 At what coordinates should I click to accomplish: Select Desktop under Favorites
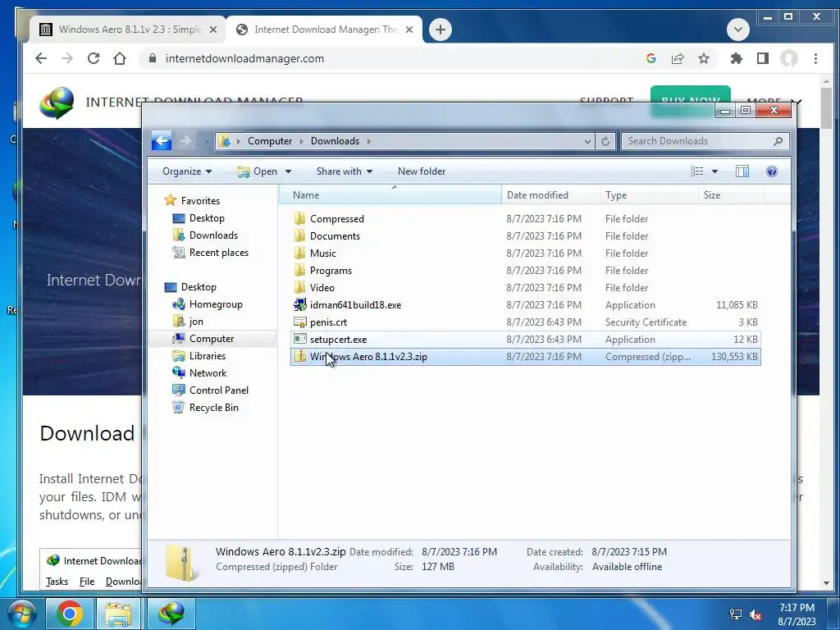pyautogui.click(x=207, y=218)
